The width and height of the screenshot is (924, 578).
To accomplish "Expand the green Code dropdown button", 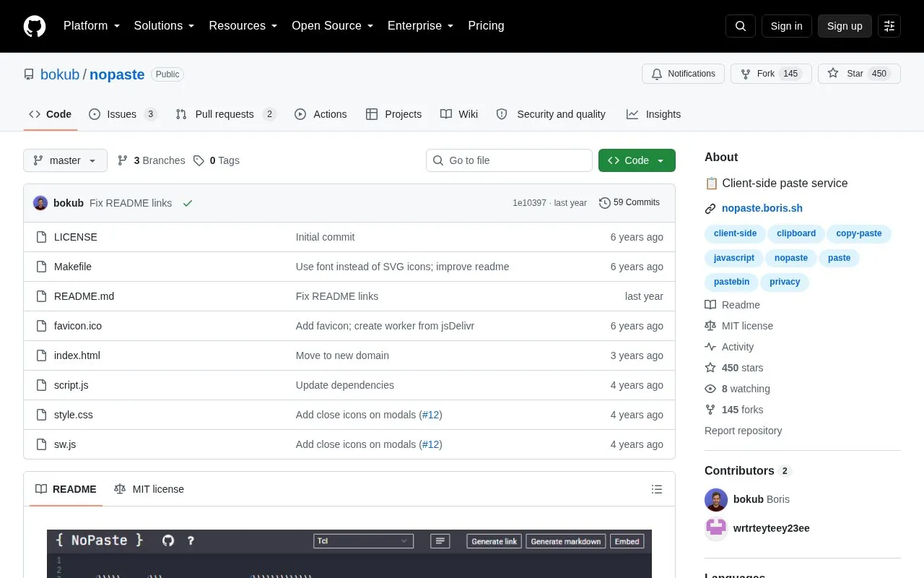I will 637,160.
